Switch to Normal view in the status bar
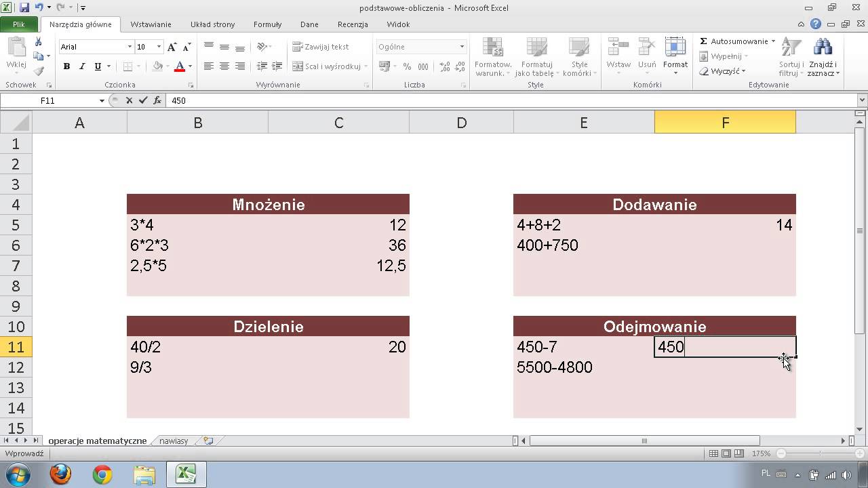Image resolution: width=868 pixels, height=488 pixels. pos(713,453)
